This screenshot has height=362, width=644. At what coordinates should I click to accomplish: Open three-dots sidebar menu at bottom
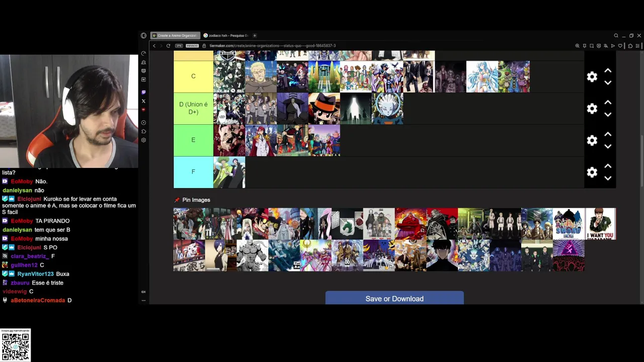(x=143, y=301)
